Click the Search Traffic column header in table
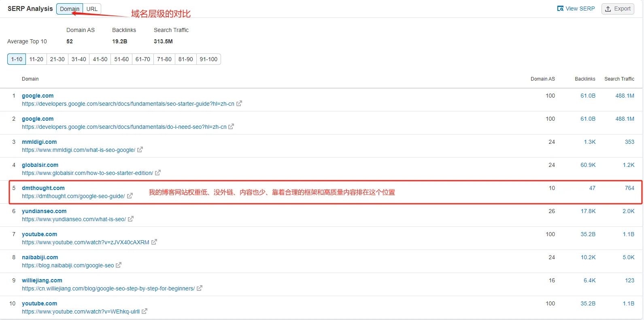Screen dimensions: 644x320 coord(619,79)
